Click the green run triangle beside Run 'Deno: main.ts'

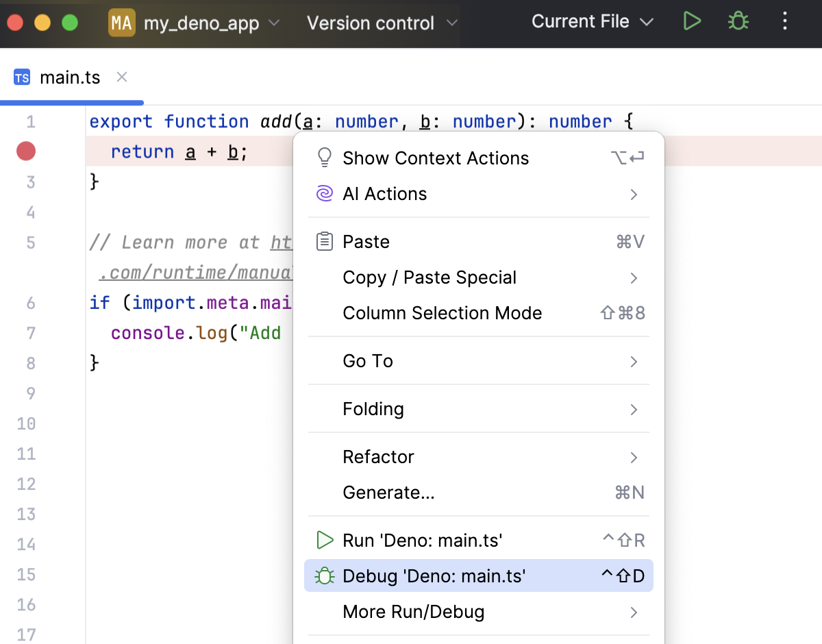325,540
